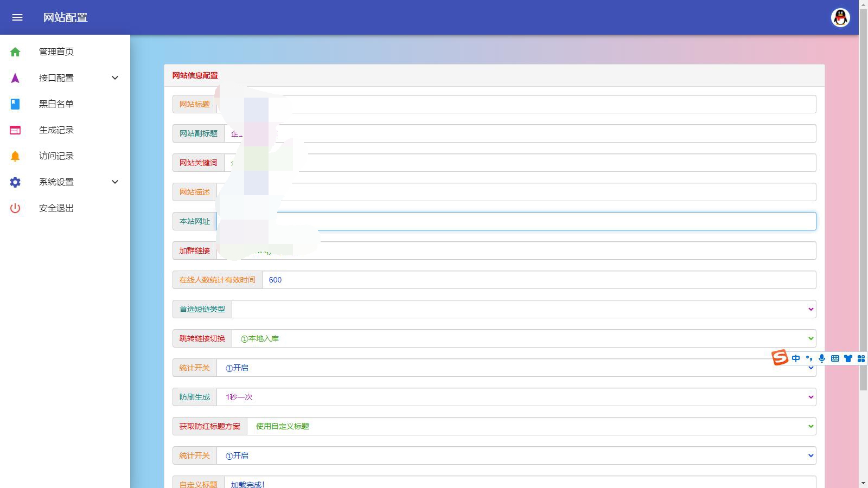Open the 防刷生成 dropdown
Viewport: 868px width, 488px height.
click(515, 397)
